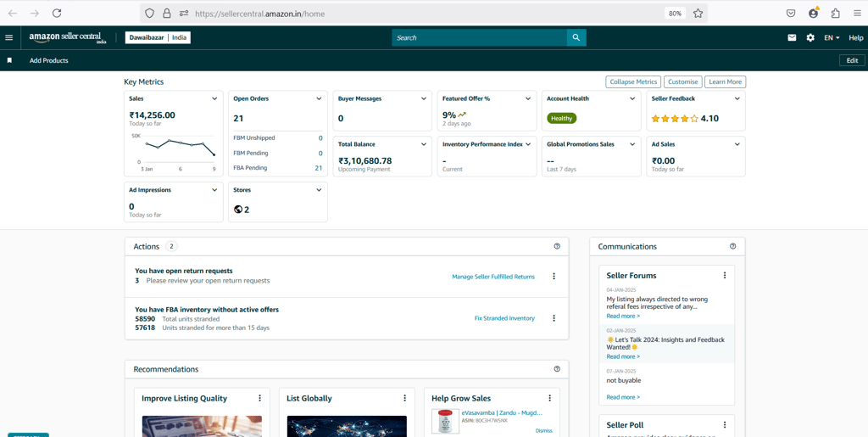
Task: Expand the Stores card chevron
Action: (x=319, y=190)
